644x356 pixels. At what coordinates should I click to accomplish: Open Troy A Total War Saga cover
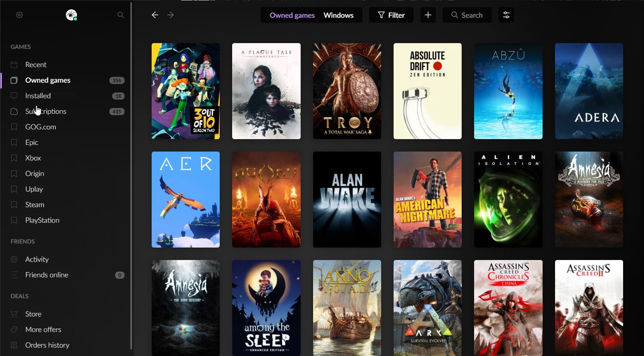pos(347,91)
